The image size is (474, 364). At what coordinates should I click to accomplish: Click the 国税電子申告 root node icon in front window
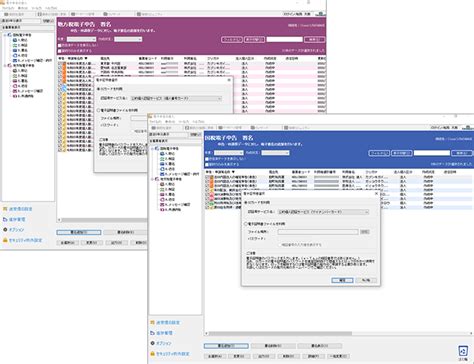[x=157, y=148]
